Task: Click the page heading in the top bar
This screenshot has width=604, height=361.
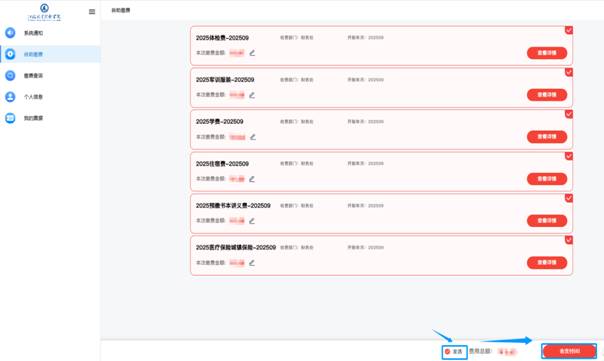Action: click(x=121, y=10)
